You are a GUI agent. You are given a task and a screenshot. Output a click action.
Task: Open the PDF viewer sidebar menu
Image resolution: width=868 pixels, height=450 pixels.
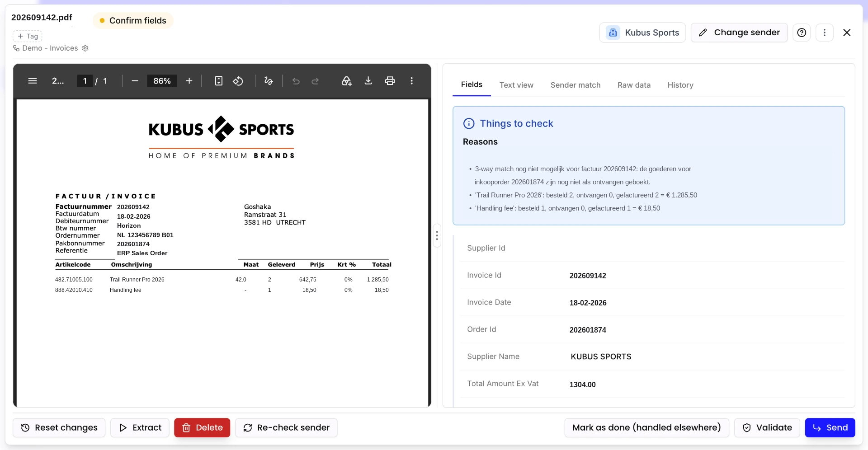(x=33, y=81)
